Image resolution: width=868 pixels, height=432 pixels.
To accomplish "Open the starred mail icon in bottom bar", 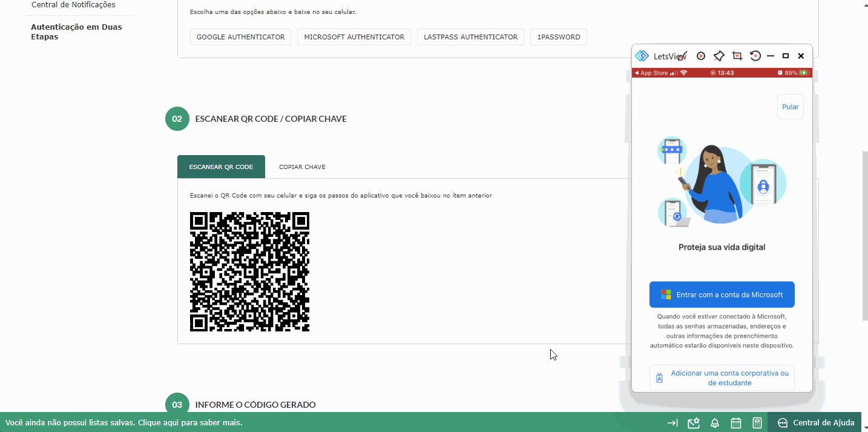I will pos(694,423).
